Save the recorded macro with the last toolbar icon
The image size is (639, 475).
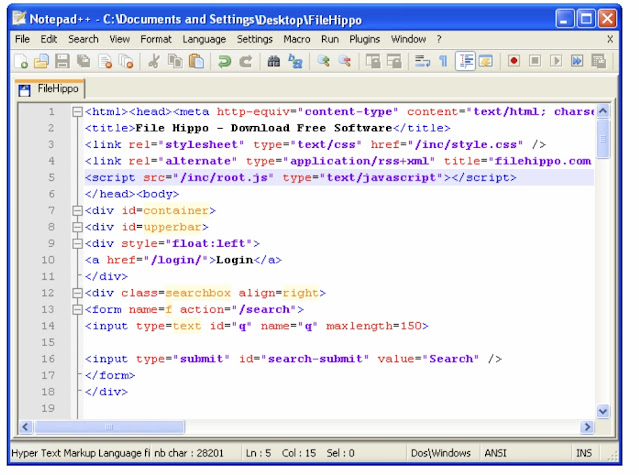pyautogui.click(x=599, y=62)
